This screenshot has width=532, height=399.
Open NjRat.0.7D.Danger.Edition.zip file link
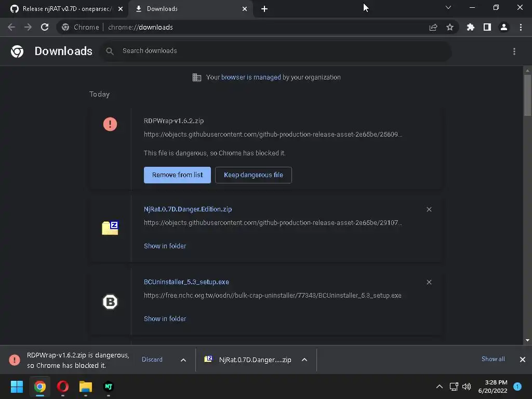(188, 209)
